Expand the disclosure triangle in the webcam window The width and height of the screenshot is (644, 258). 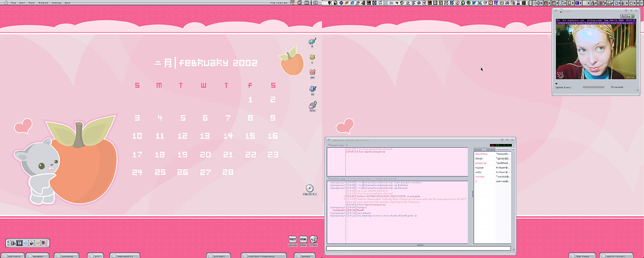[x=556, y=84]
